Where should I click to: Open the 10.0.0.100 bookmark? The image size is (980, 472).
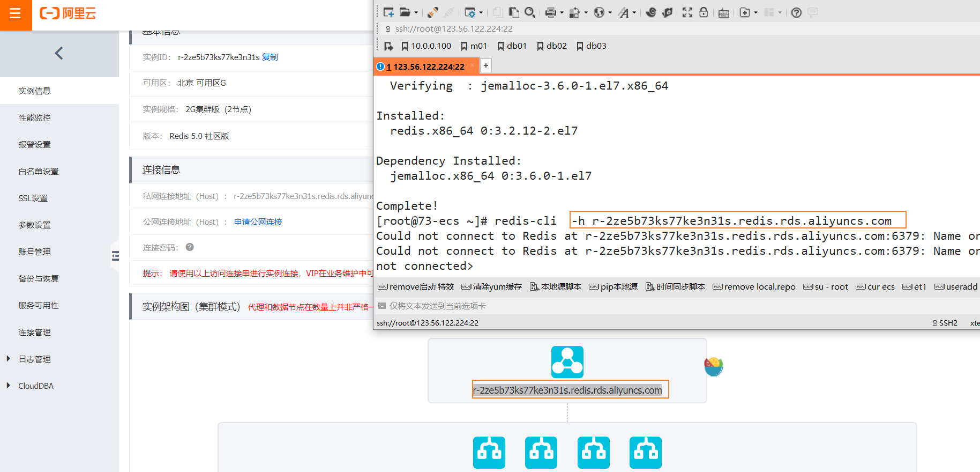(426, 46)
